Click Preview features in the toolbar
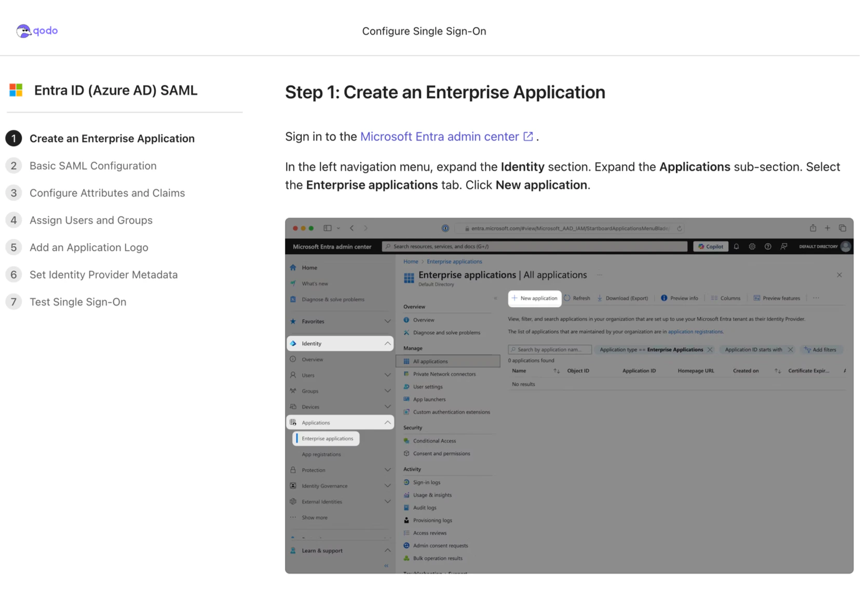 click(777, 298)
